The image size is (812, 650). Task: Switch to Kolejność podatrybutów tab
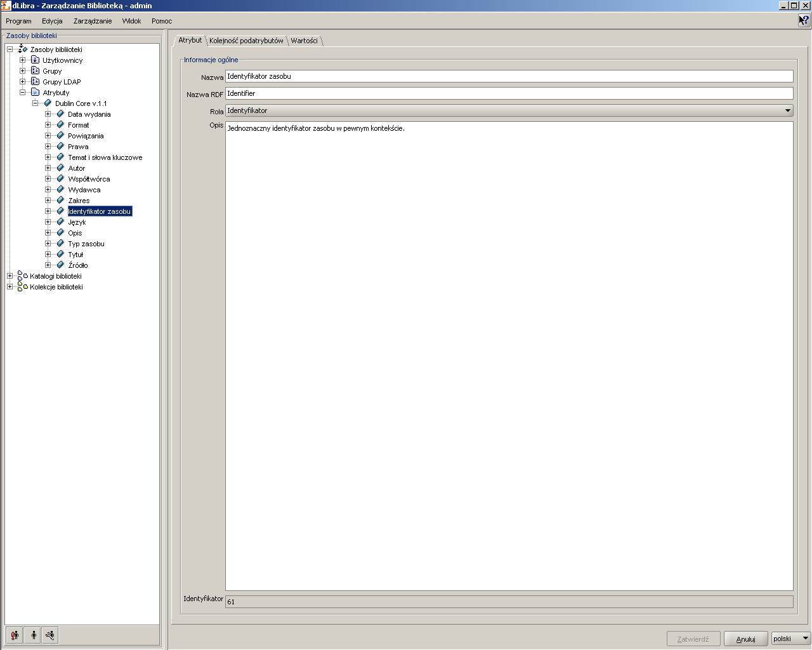point(246,41)
